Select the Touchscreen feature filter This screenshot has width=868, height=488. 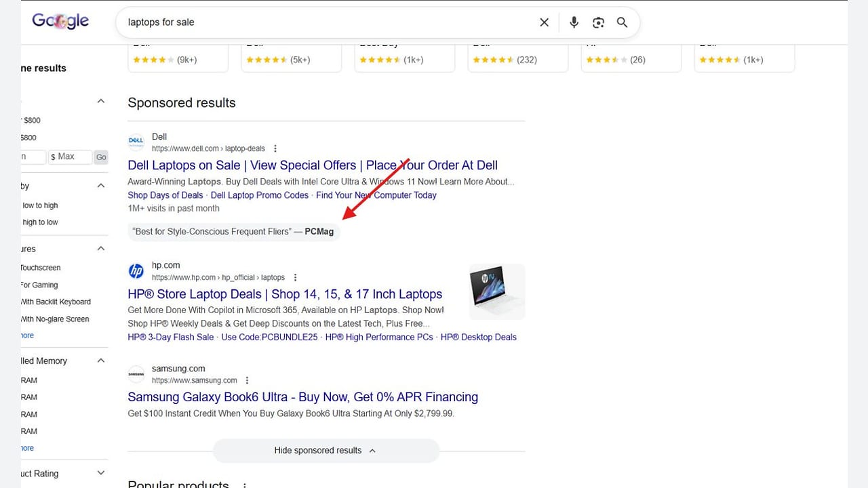[41, 268]
